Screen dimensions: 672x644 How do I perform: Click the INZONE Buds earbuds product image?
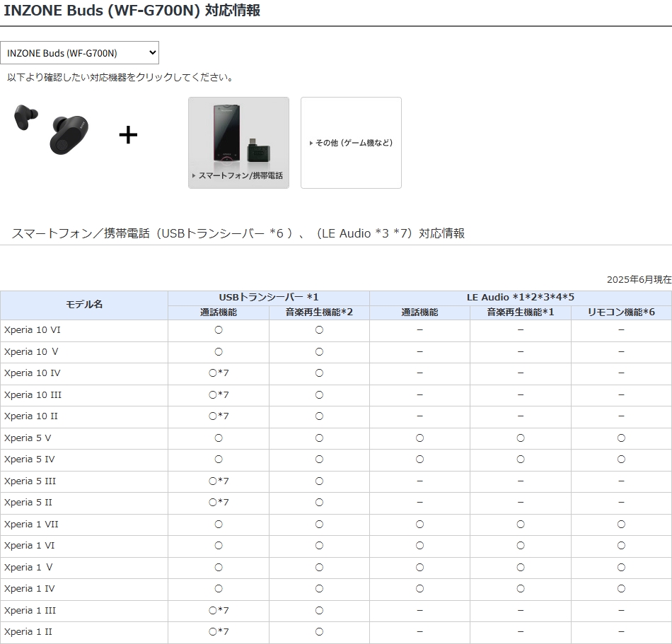click(52, 129)
